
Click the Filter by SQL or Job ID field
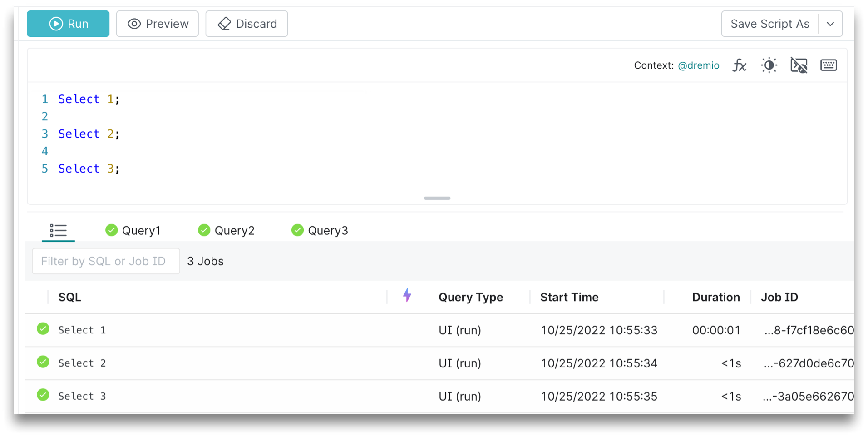coord(105,261)
